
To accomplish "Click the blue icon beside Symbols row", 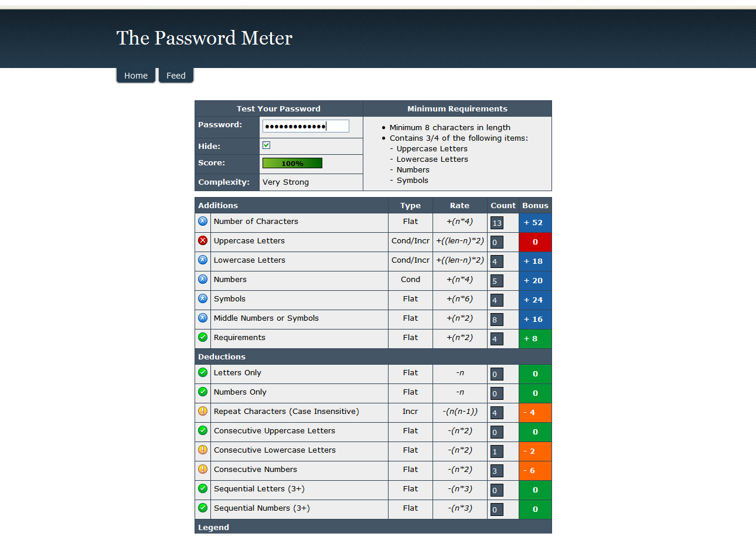I will (203, 298).
